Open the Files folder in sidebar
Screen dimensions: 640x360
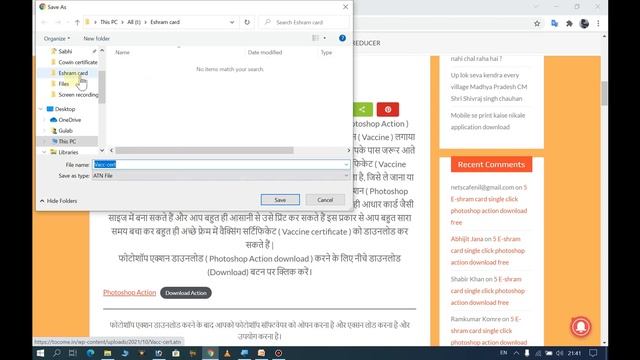64,84
